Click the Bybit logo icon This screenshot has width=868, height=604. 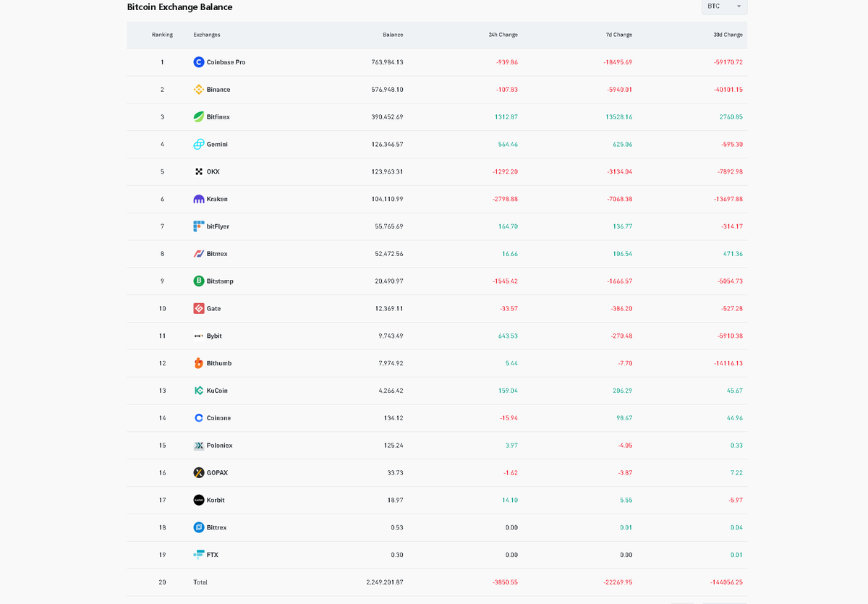click(199, 336)
